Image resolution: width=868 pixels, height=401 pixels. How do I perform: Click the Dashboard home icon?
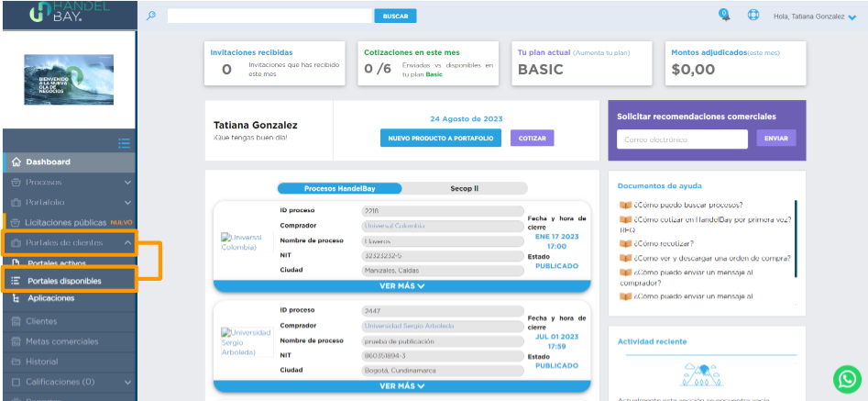coord(16,162)
